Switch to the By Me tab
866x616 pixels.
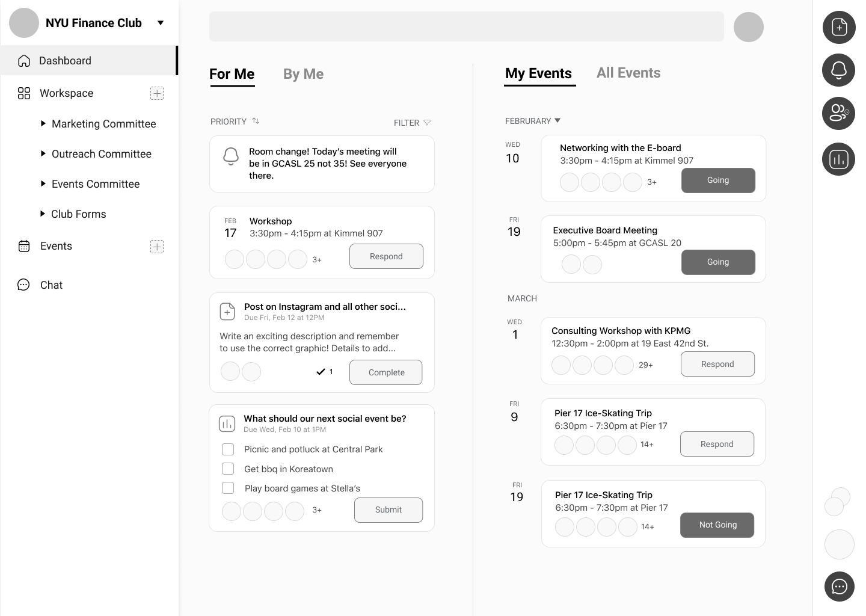(x=303, y=74)
